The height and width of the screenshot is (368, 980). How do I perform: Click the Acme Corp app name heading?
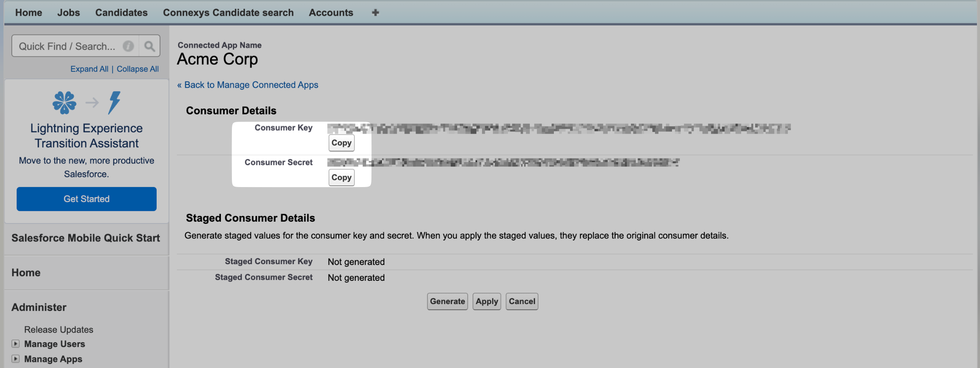pos(217,59)
